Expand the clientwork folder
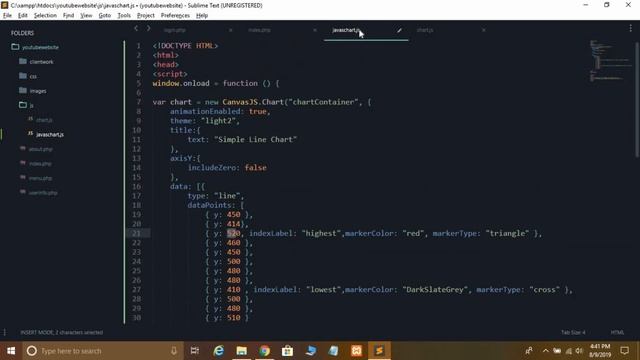The image size is (640, 360). (x=23, y=62)
